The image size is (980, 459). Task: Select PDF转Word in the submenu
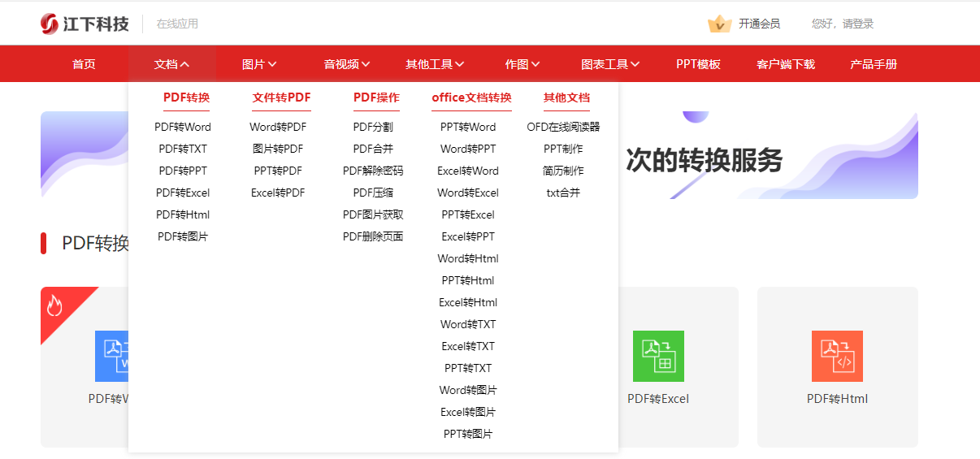click(183, 127)
